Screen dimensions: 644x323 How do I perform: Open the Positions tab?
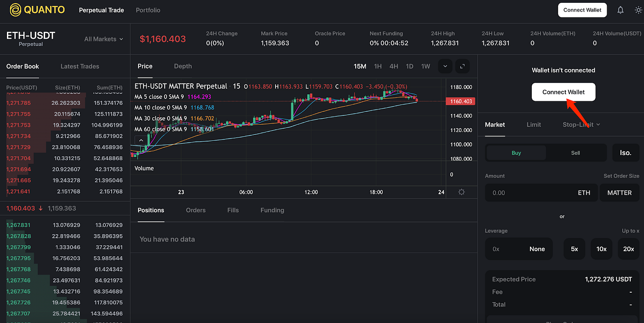(151, 210)
